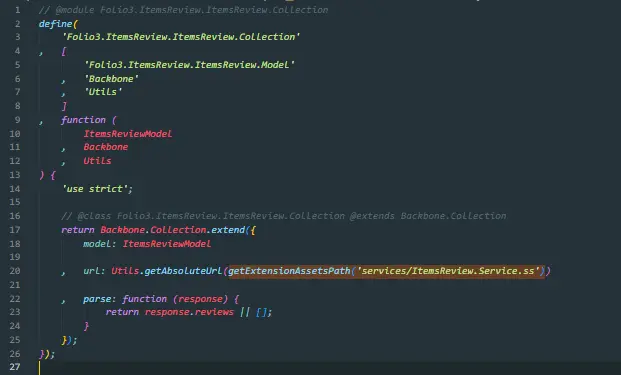Click Backbone parameter on line 11

click(106, 147)
